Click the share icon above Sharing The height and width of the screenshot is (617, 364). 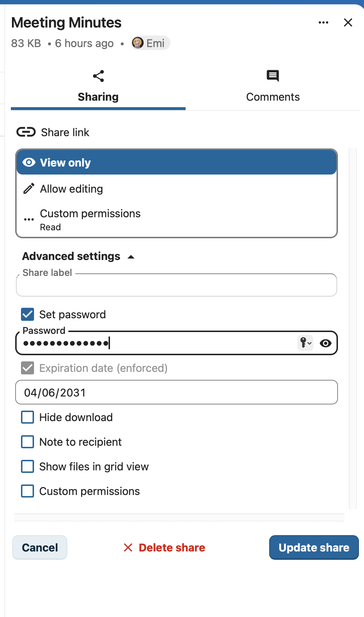pyautogui.click(x=98, y=76)
